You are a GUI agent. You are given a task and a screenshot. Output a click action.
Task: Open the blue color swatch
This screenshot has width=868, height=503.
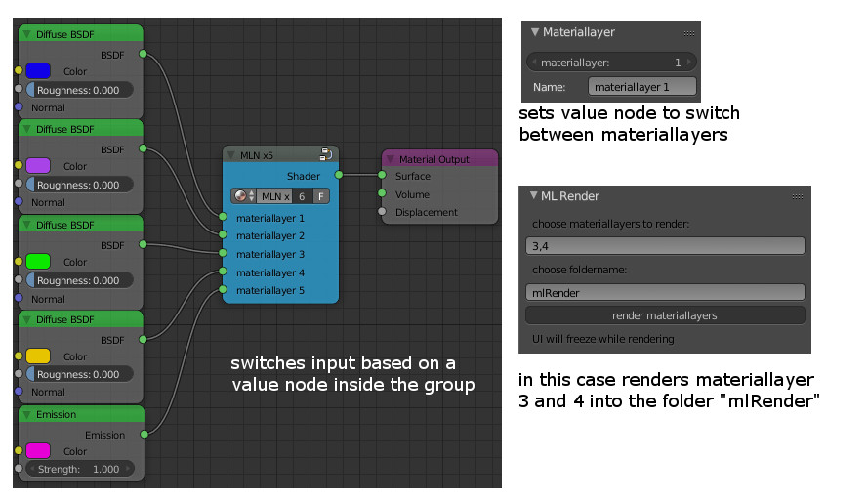pyautogui.click(x=38, y=71)
